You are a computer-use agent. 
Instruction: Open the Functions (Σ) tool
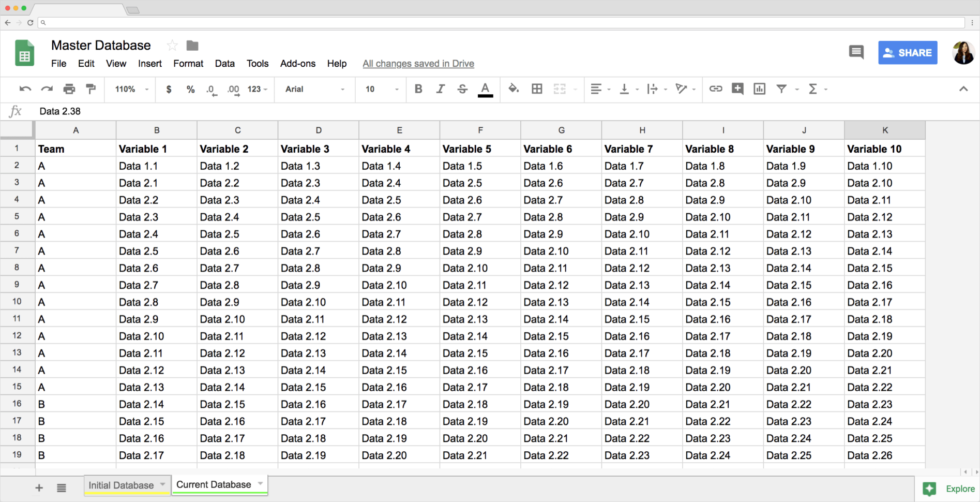click(813, 88)
